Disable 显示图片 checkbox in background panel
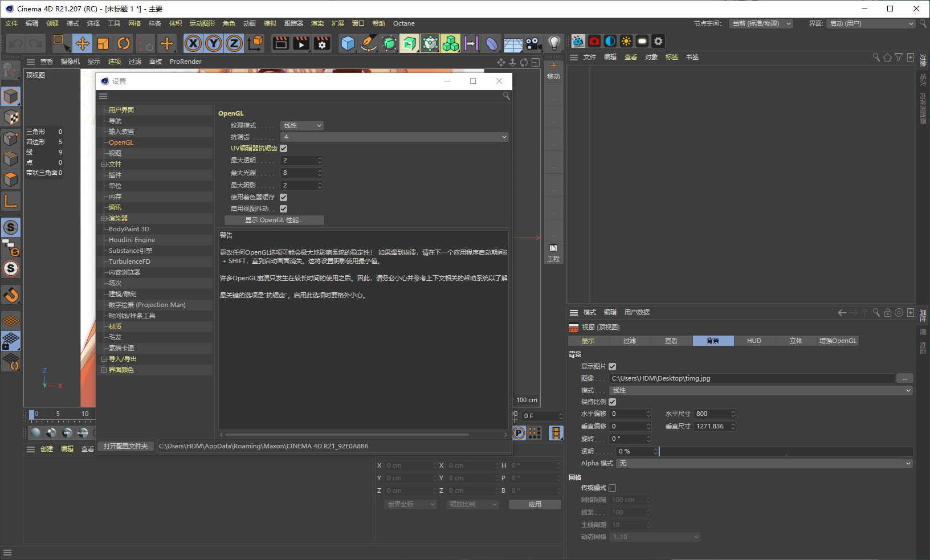Viewport: 930px width, 560px height. pyautogui.click(x=612, y=366)
